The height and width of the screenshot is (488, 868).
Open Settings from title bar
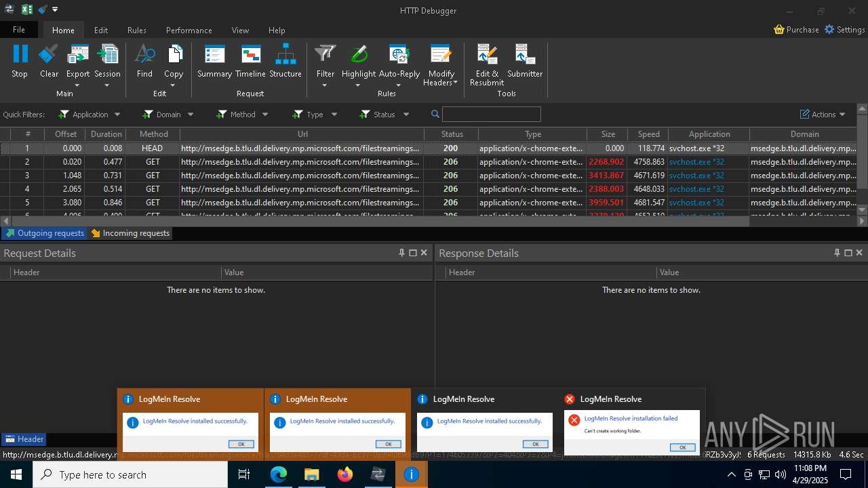[x=844, y=30]
